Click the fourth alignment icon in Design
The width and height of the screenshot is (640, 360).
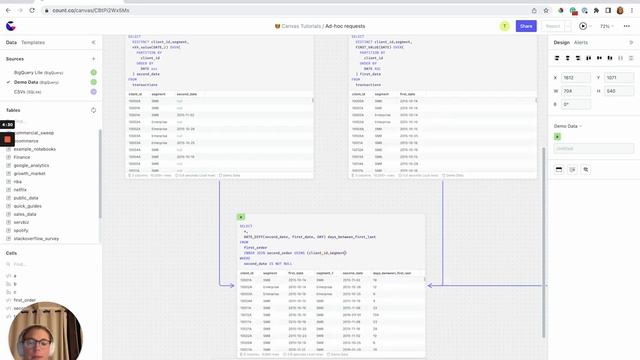pos(589,58)
